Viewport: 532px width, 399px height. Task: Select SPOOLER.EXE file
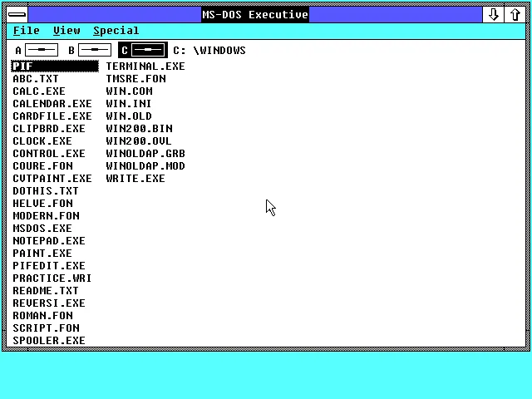(x=49, y=341)
